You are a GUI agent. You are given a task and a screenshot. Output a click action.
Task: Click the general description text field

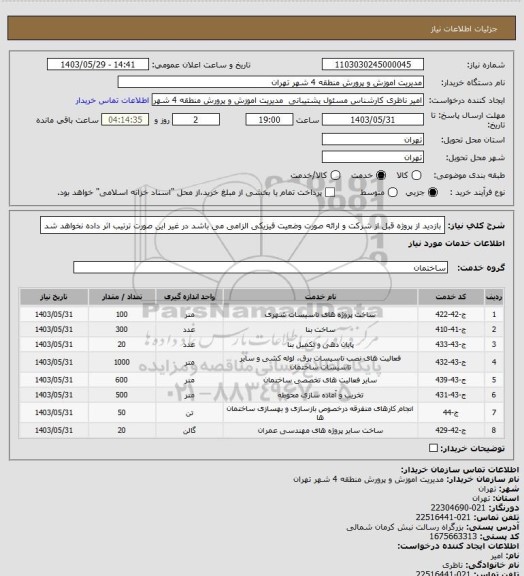(x=243, y=226)
